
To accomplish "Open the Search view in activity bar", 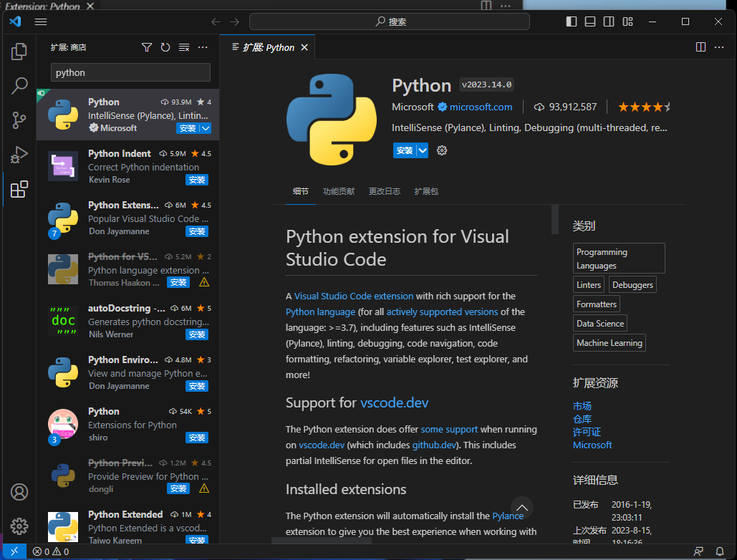I will [19, 85].
